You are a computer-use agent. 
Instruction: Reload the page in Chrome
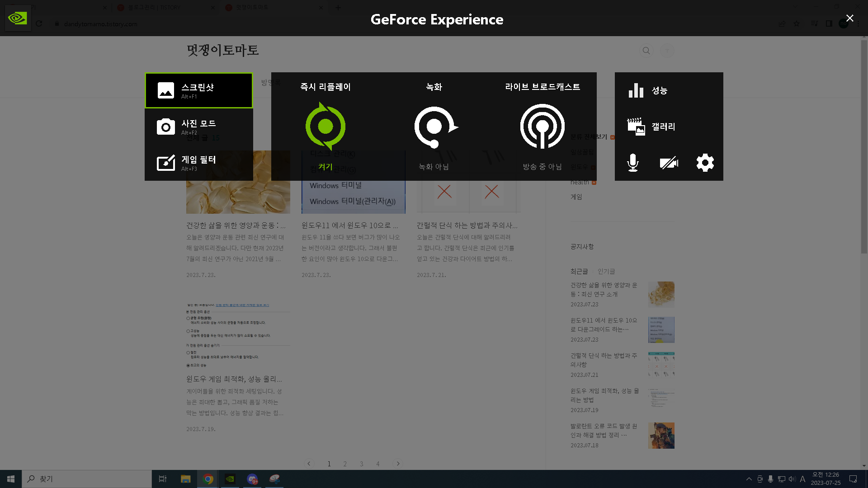39,23
